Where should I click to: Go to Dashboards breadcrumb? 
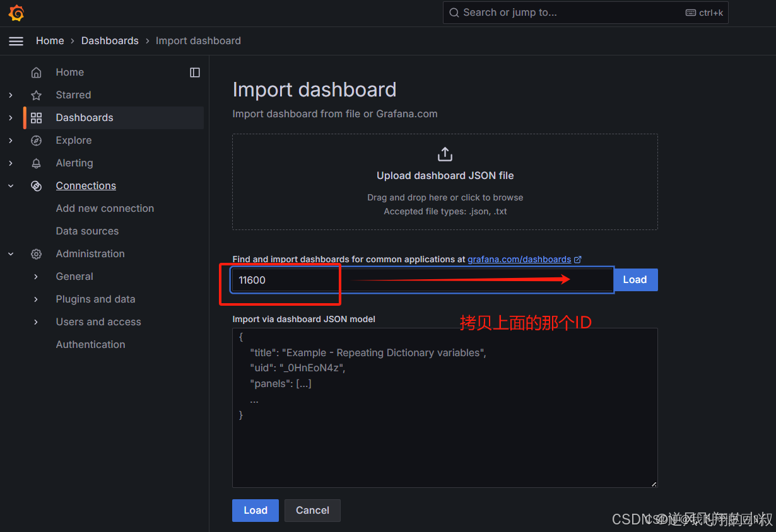[x=110, y=41]
